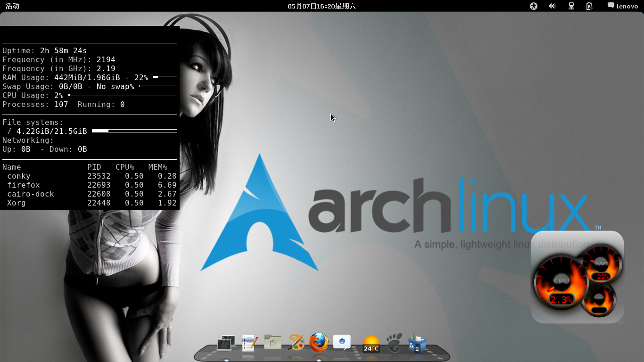This screenshot has width=644, height=362.
Task: Open the GNOME foot menu in dock
Action: click(394, 343)
